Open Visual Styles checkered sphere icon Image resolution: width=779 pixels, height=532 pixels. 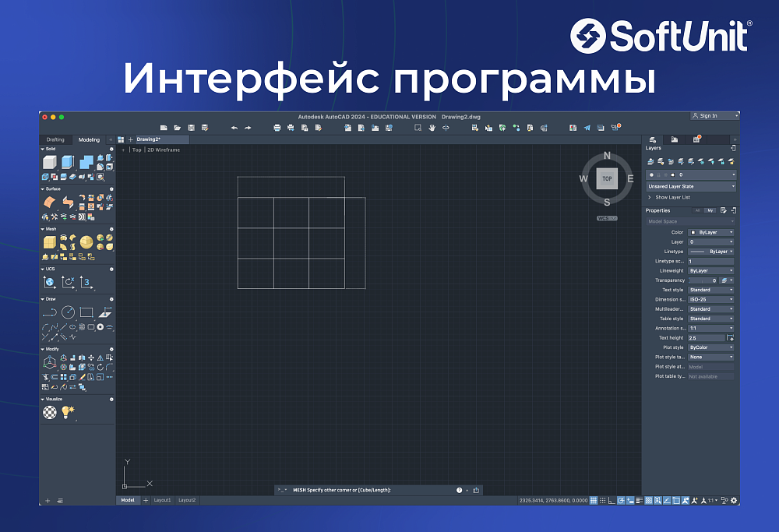click(49, 412)
